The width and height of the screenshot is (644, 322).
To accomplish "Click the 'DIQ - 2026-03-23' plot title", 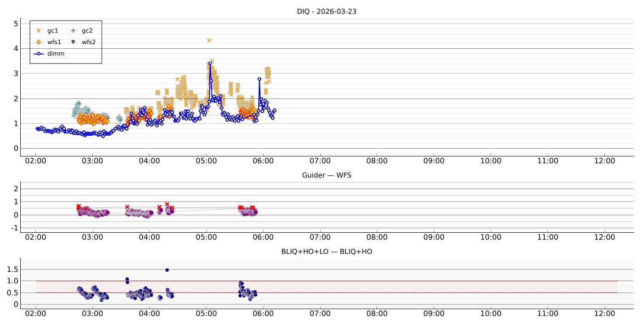I will [327, 11].
